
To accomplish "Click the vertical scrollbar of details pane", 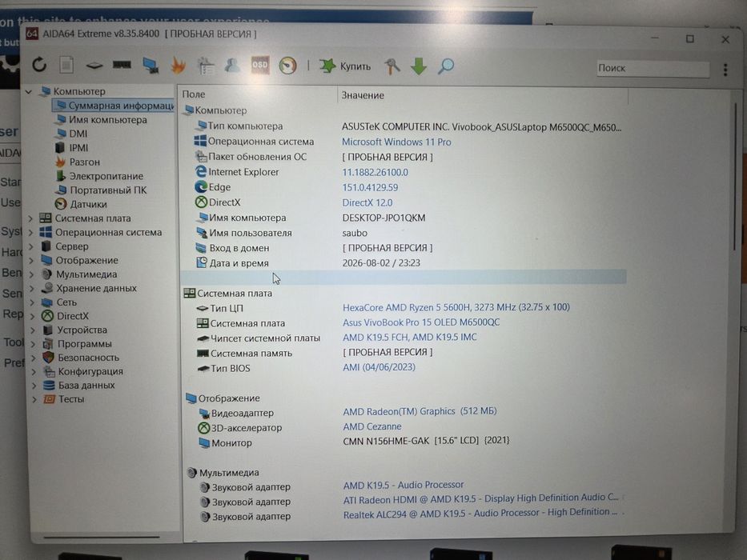I will 735,176.
